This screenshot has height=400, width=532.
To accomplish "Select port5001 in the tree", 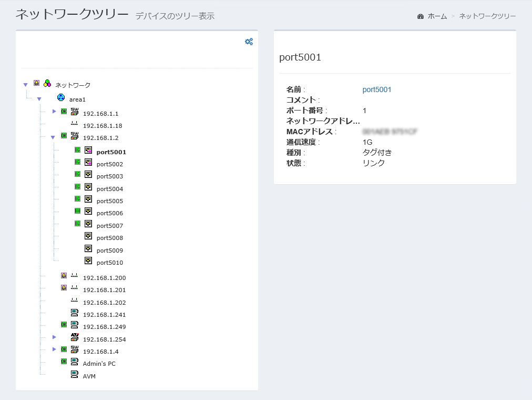I will pos(111,152).
